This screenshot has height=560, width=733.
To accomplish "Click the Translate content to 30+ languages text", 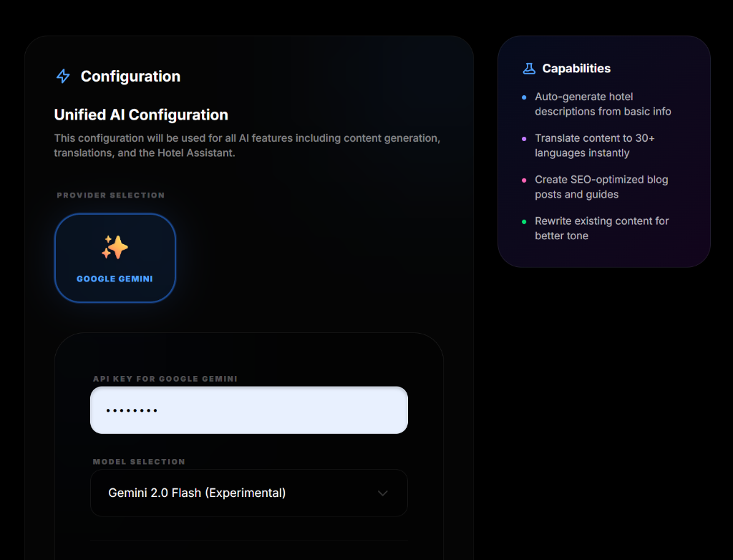I will pos(594,145).
